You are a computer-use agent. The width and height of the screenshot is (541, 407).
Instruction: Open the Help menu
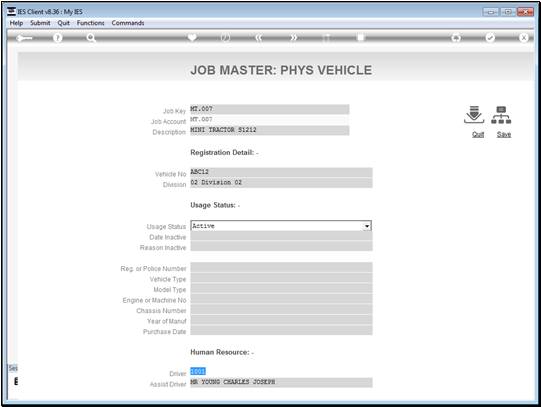pos(16,23)
